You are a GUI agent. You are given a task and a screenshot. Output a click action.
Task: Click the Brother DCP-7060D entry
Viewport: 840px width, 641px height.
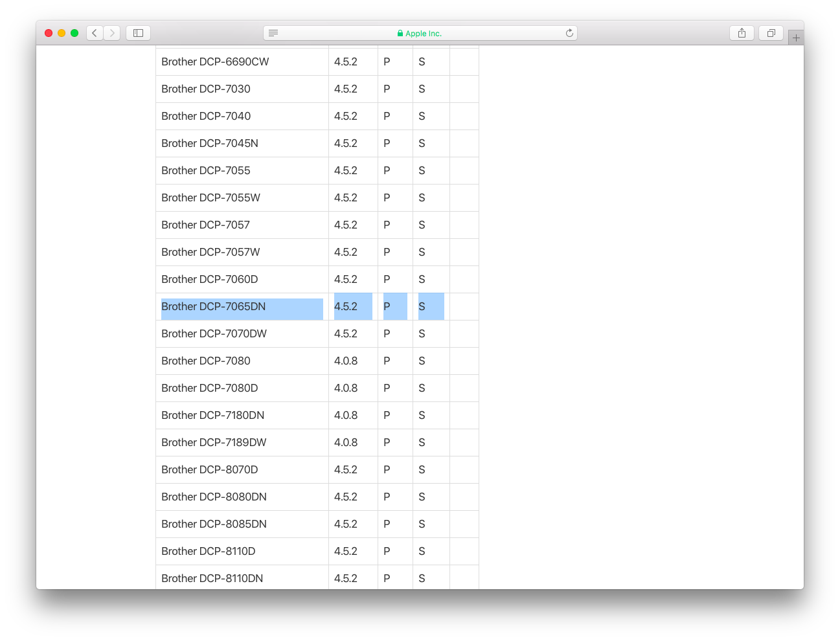point(210,280)
